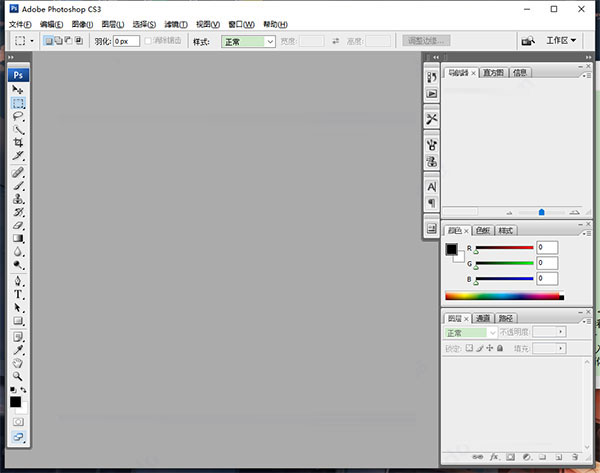Select the Magic Wand tool
Screen dimensions: 600x473
click(x=18, y=129)
